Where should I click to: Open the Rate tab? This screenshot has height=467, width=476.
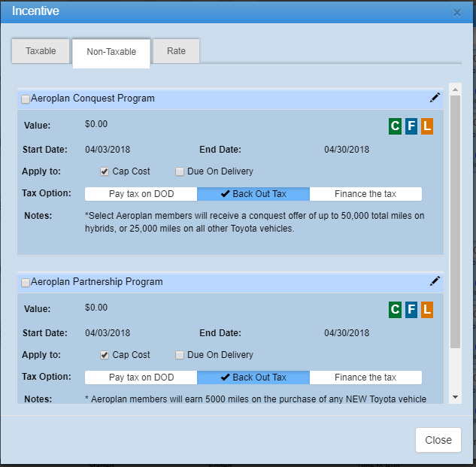pos(176,51)
